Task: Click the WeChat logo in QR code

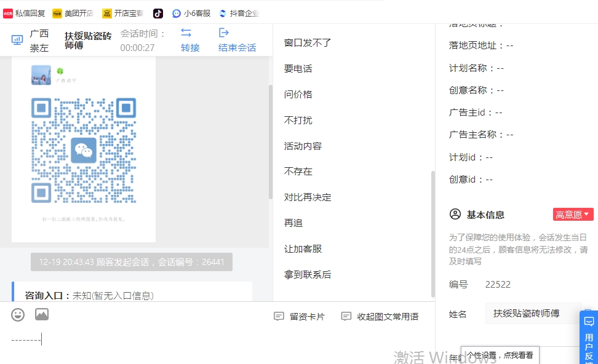Action: click(x=84, y=150)
